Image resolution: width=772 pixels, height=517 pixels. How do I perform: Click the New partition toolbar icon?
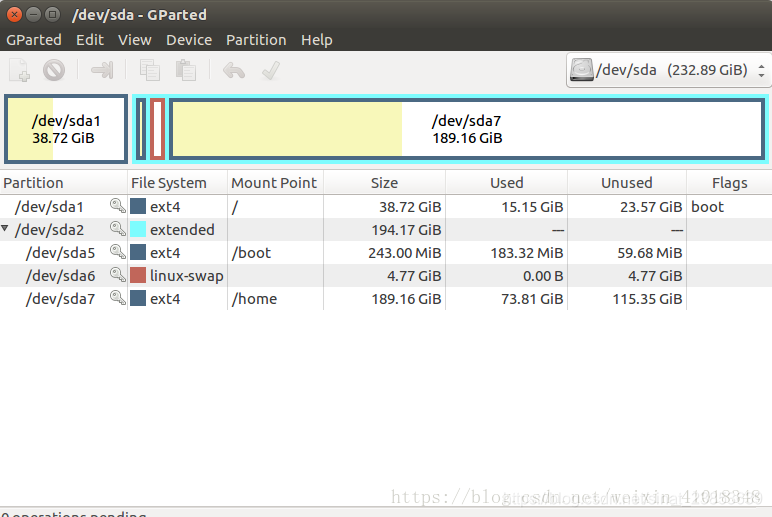20,70
